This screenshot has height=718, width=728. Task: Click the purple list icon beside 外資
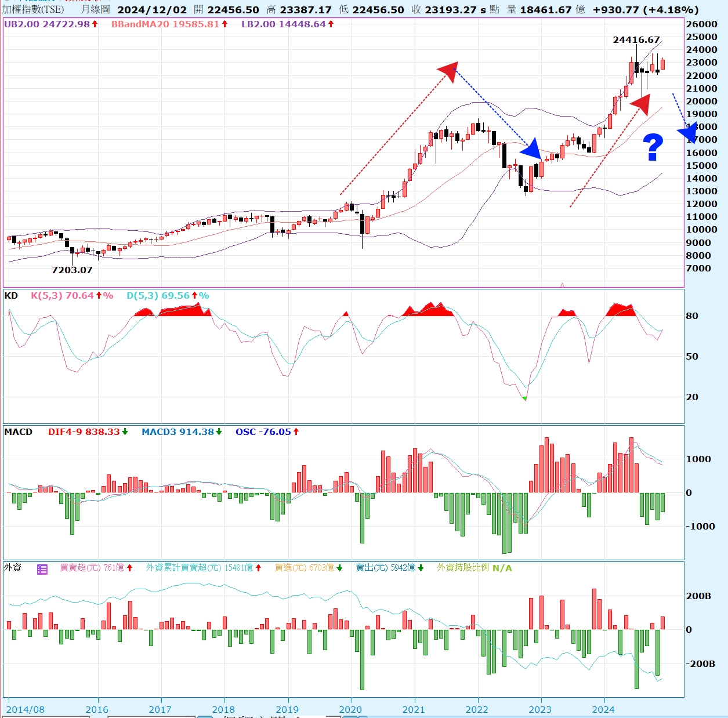click(x=42, y=570)
